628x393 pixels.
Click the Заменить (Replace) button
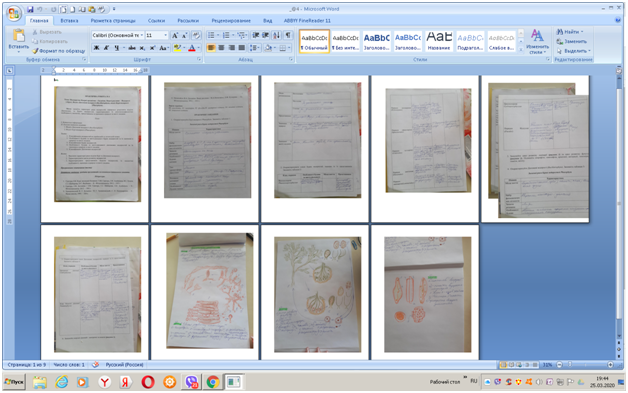(x=572, y=41)
